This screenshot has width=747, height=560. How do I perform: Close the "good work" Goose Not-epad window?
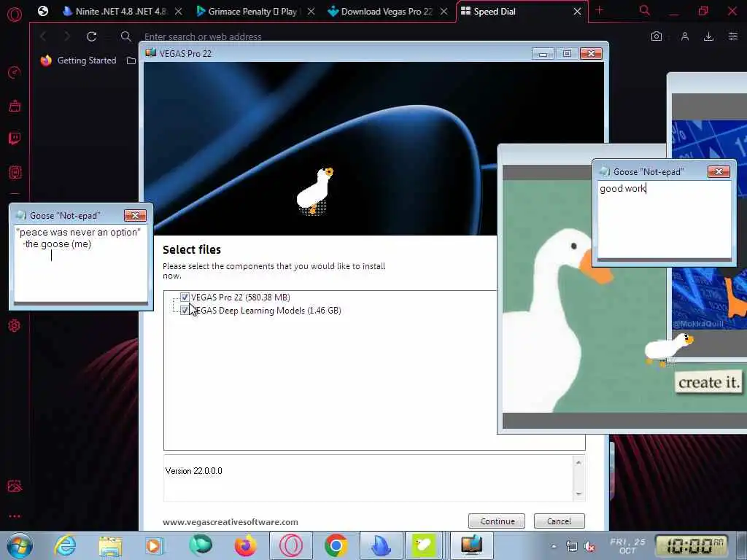(x=719, y=172)
